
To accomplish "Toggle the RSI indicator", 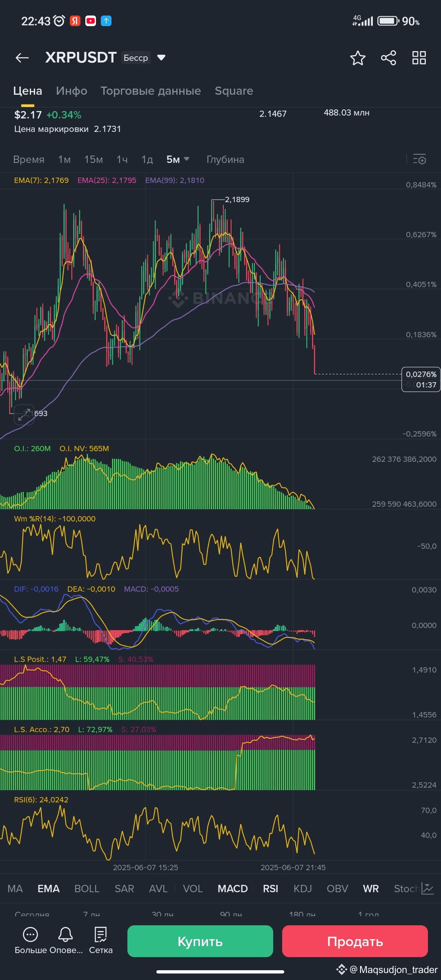I will pos(270,889).
